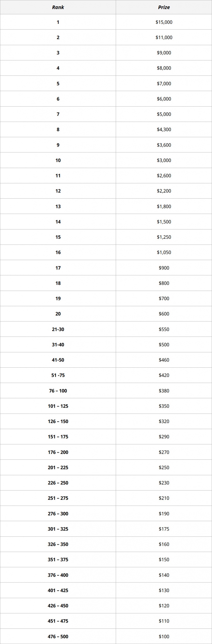Select the $175 prize cell
Screen dimensions: 212x644
tap(164, 529)
